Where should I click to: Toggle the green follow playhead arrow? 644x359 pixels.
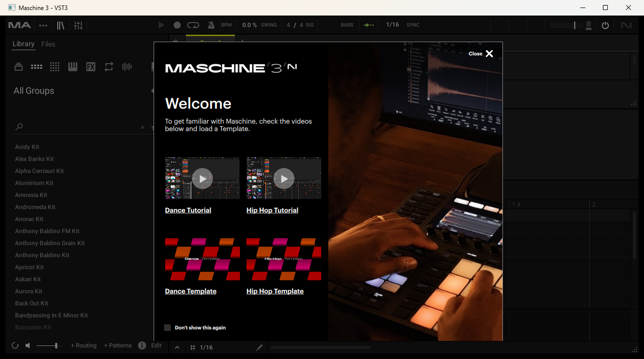coord(369,25)
